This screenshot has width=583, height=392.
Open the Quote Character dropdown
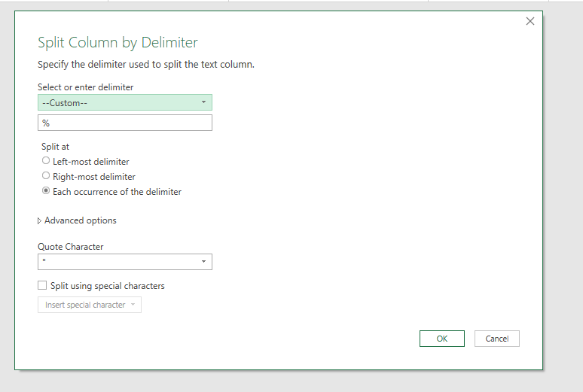point(125,262)
